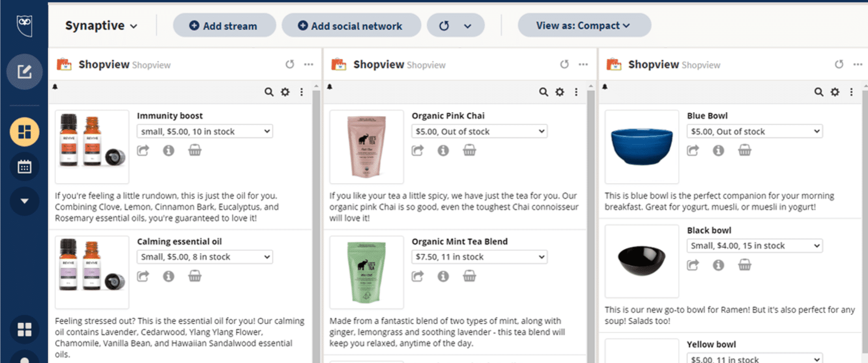Refresh the third Shopview stream

(x=839, y=64)
